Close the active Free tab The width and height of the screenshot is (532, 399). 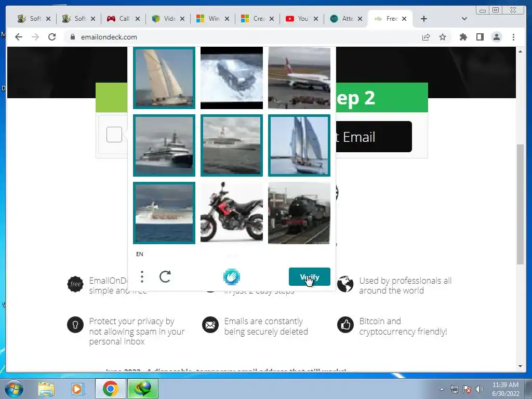click(x=404, y=19)
